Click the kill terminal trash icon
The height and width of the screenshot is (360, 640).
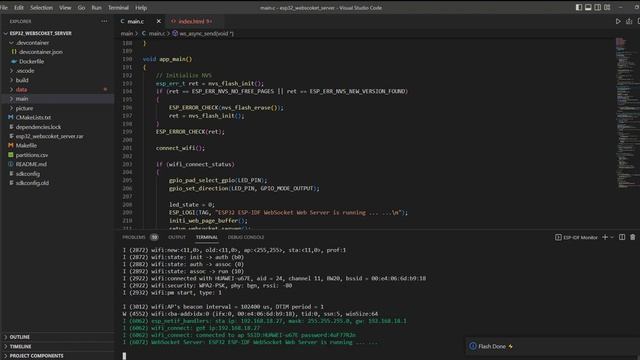coord(632,237)
